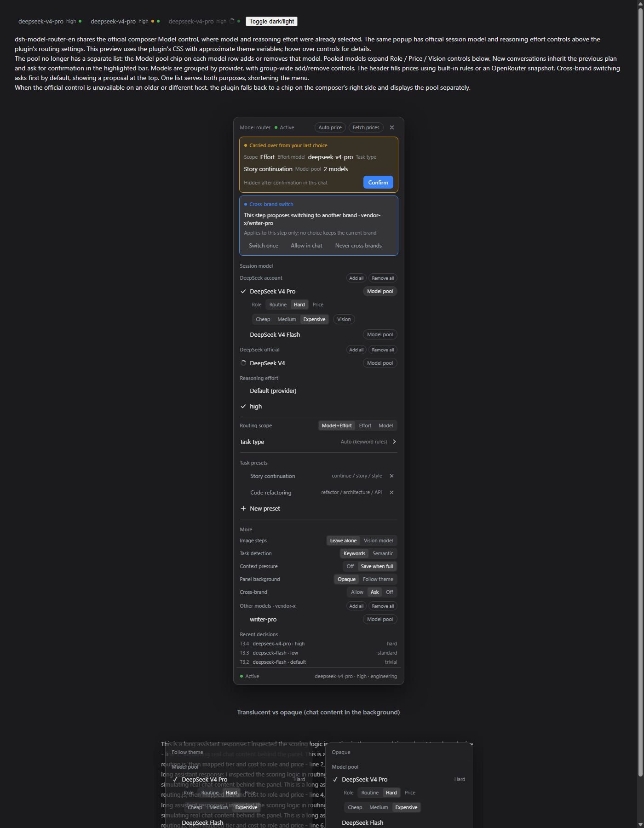This screenshot has height=828, width=644.
Task: Select DeepSeek V4 Flash session model
Action: 275,334
